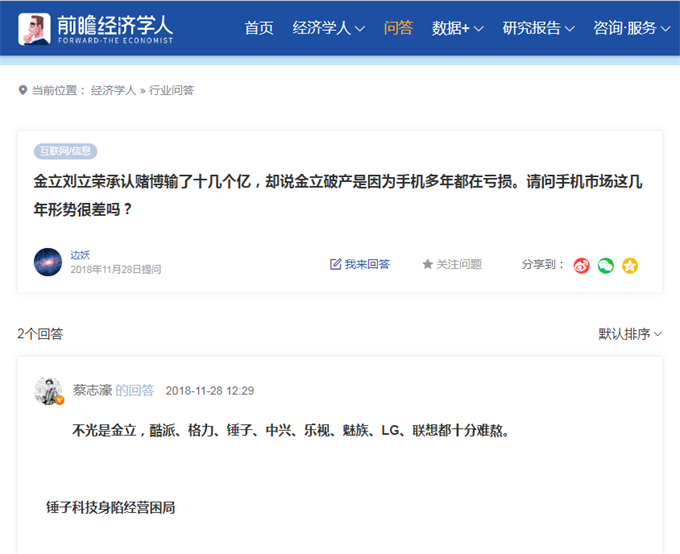Screen dimensions: 680x554
Task: Click the 我来回答 edit icon
Action: (335, 264)
